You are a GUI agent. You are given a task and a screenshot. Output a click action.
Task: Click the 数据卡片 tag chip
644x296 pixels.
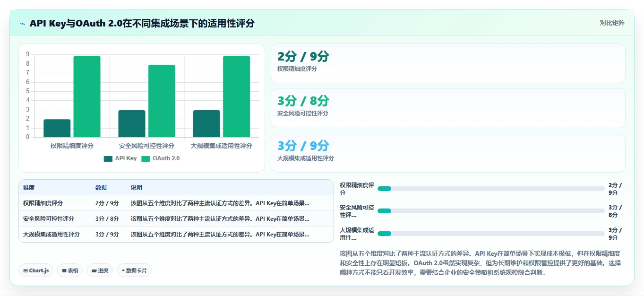(x=134, y=270)
